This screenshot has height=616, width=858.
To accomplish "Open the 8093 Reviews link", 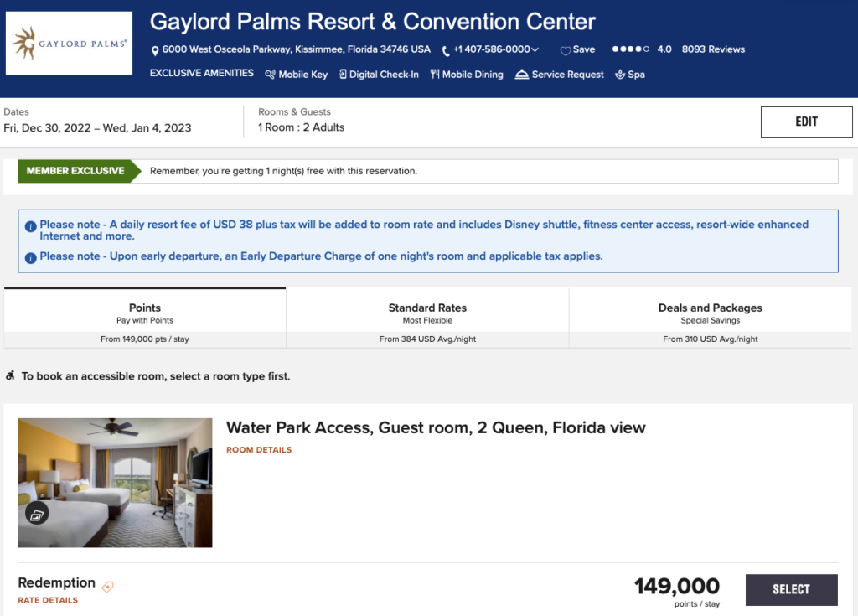I will coord(712,49).
